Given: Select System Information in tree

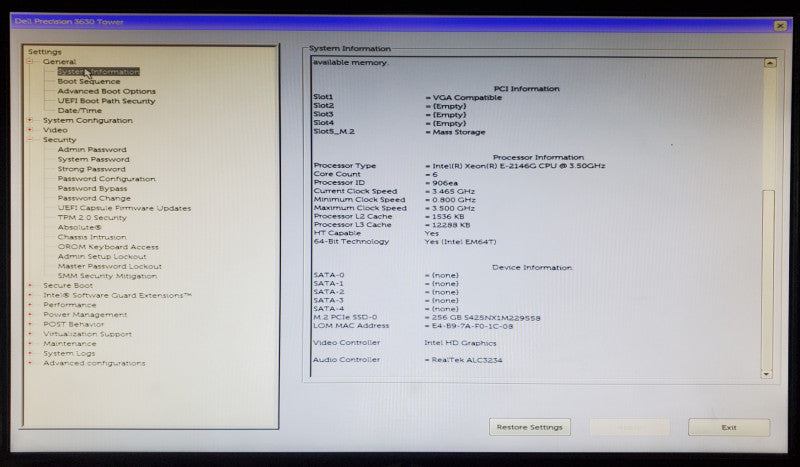Looking at the screenshot, I should tap(98, 72).
